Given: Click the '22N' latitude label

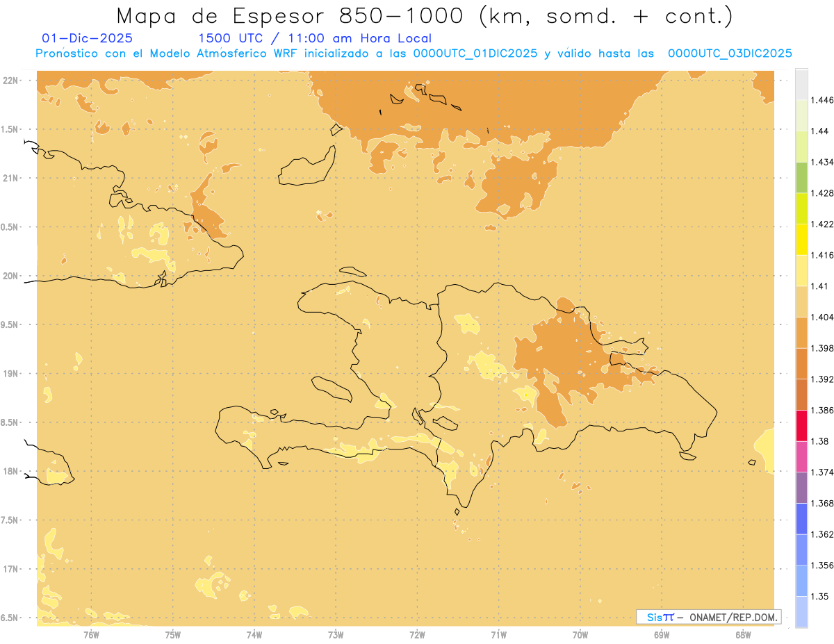Looking at the screenshot, I should click(10, 80).
